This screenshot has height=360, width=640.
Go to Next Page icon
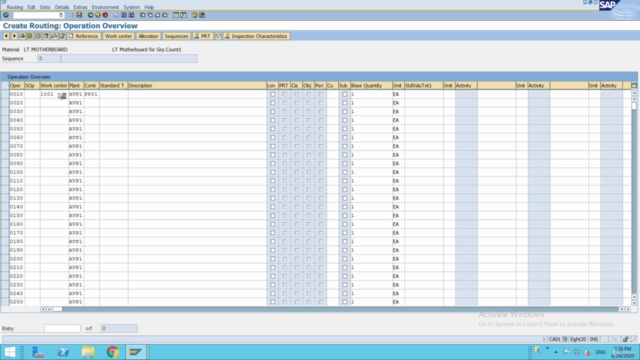click(157, 15)
